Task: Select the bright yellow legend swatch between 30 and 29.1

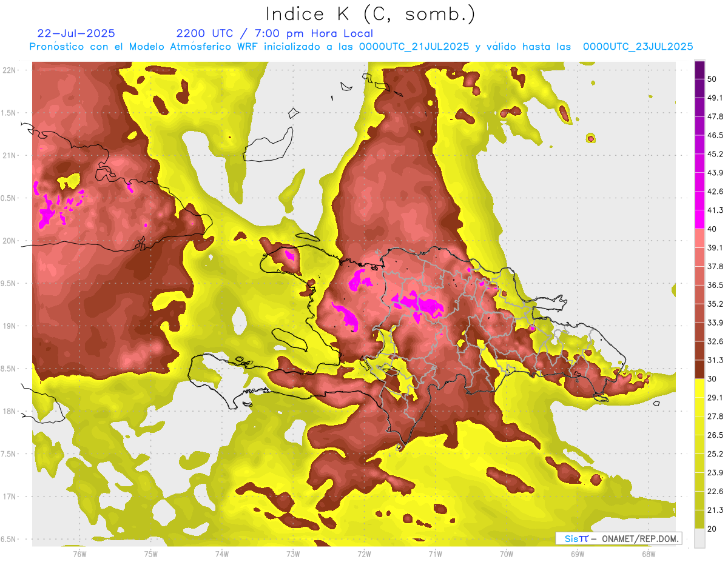Action: click(x=700, y=388)
